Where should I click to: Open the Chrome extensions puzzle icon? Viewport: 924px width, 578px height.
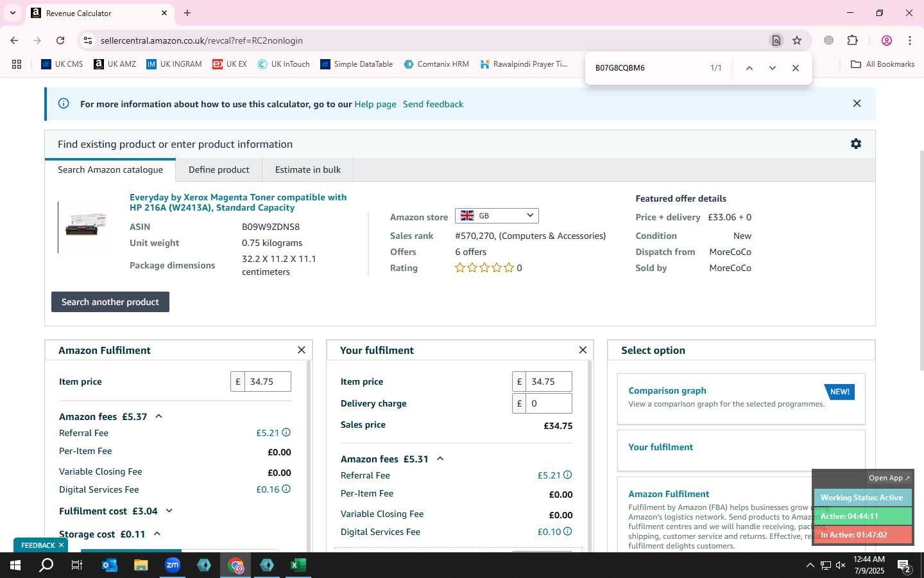(x=853, y=40)
